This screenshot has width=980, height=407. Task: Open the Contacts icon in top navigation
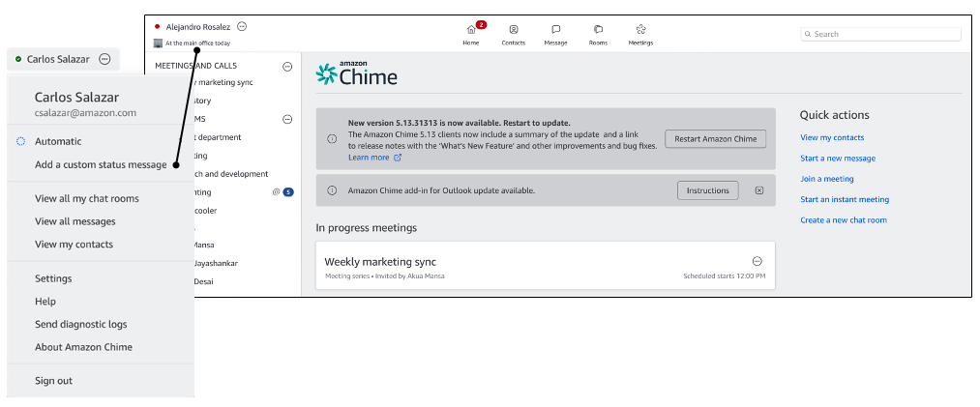pyautogui.click(x=513, y=29)
